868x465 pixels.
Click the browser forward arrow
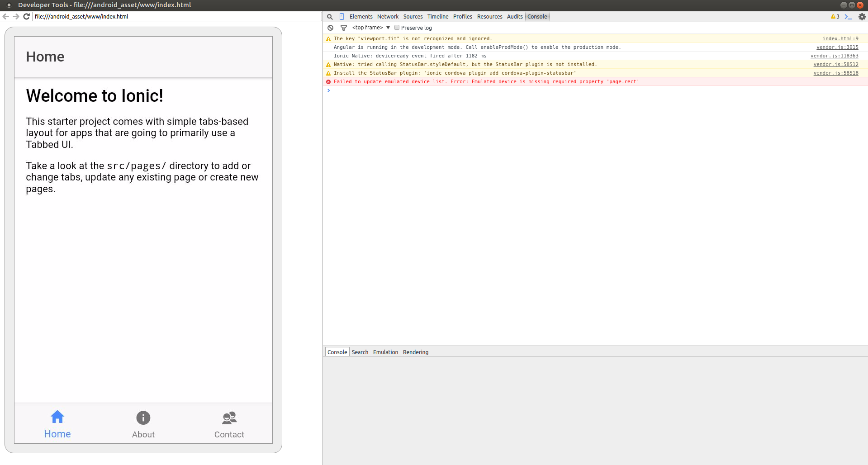(16, 16)
